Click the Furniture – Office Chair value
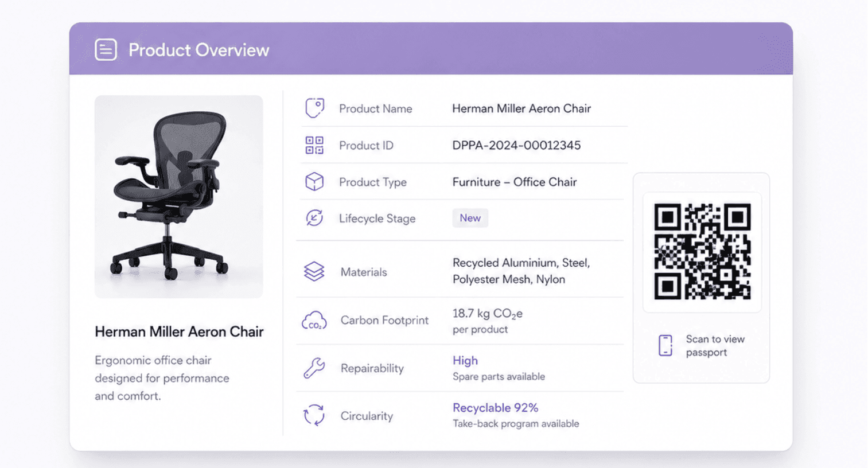Viewport: 868px width, 468px height. 515,182
